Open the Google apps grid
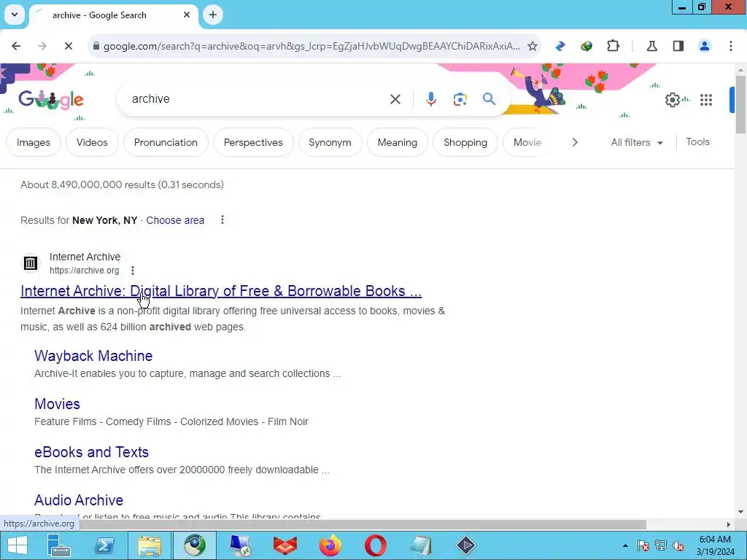Image resolution: width=747 pixels, height=560 pixels. (x=706, y=99)
